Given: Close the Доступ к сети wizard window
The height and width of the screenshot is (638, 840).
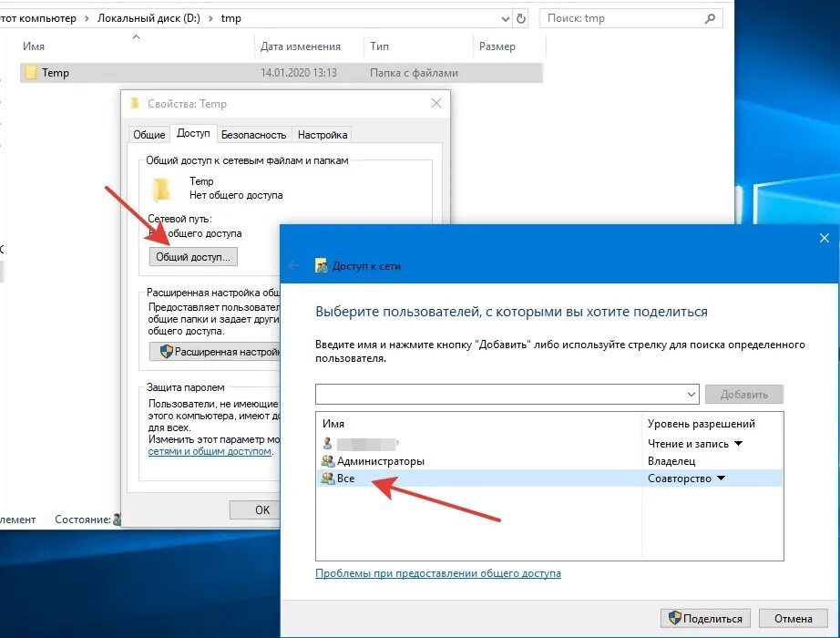Looking at the screenshot, I should click(x=825, y=238).
